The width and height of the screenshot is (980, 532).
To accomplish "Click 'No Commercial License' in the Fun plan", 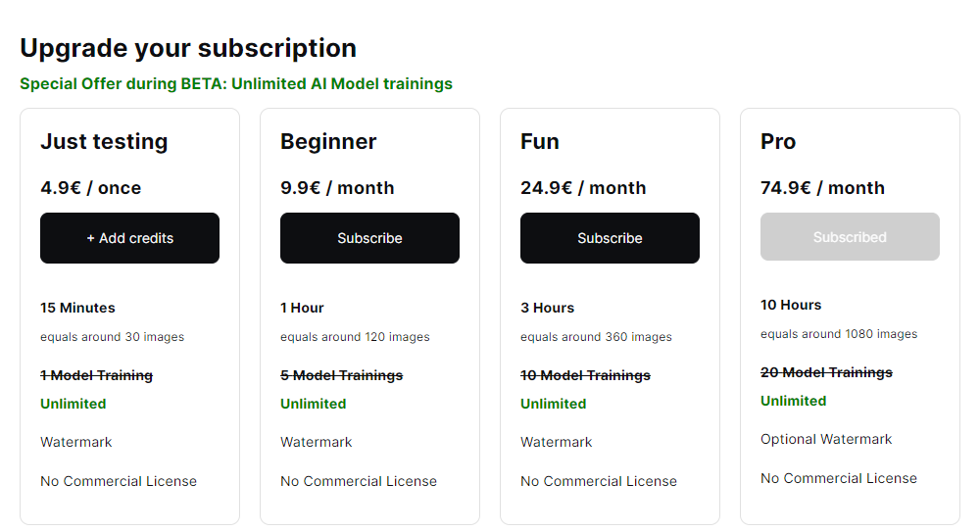I will pyautogui.click(x=599, y=481).
